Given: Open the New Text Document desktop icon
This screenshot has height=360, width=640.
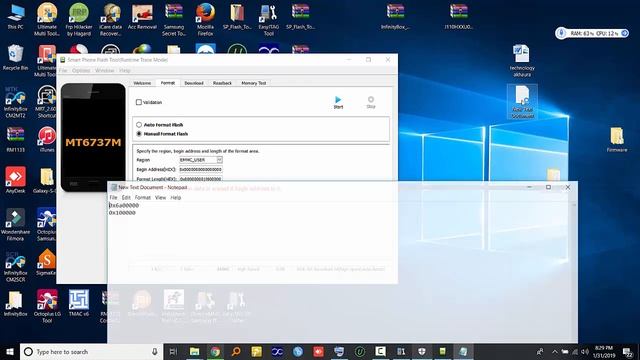Looking at the screenshot, I should [522, 102].
